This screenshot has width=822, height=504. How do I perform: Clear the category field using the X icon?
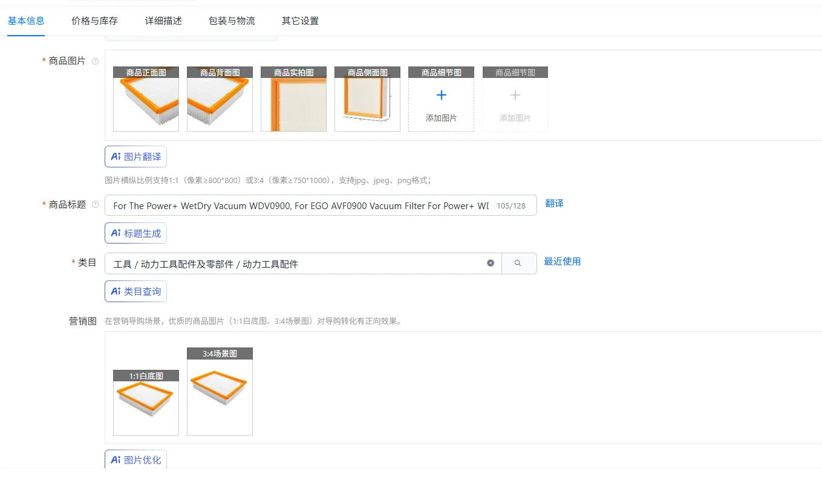click(491, 262)
